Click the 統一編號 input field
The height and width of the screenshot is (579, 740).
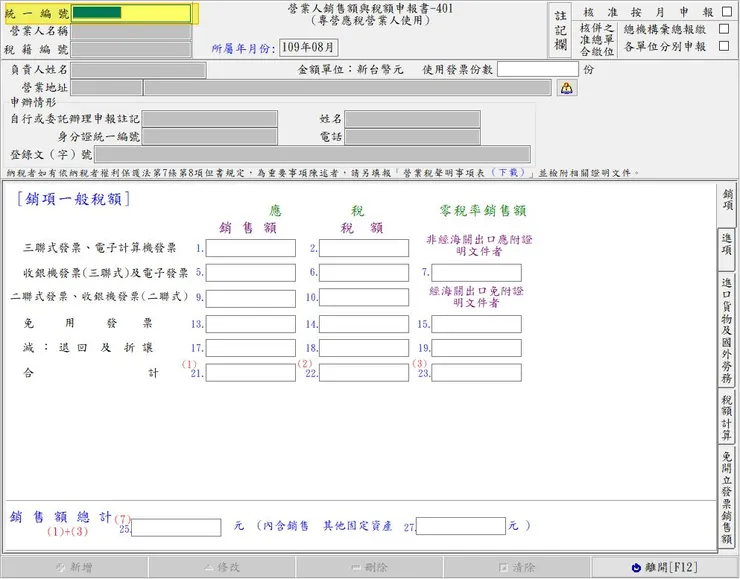131,13
